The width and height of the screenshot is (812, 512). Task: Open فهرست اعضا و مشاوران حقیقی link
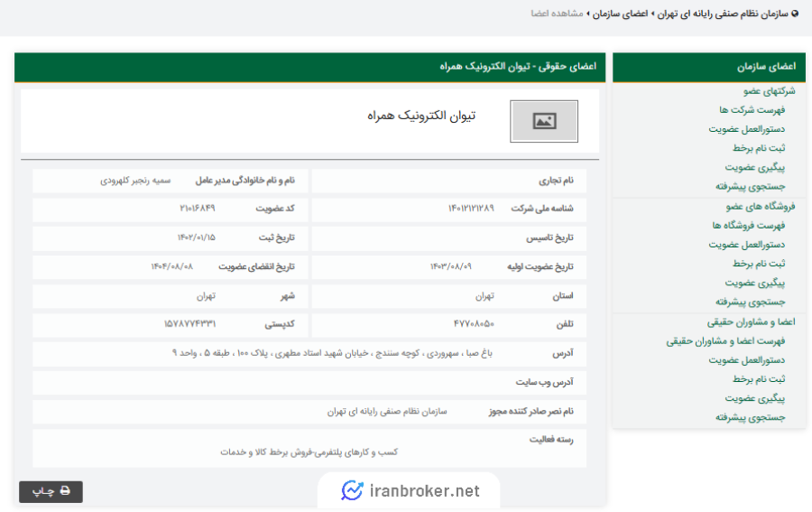(x=725, y=341)
